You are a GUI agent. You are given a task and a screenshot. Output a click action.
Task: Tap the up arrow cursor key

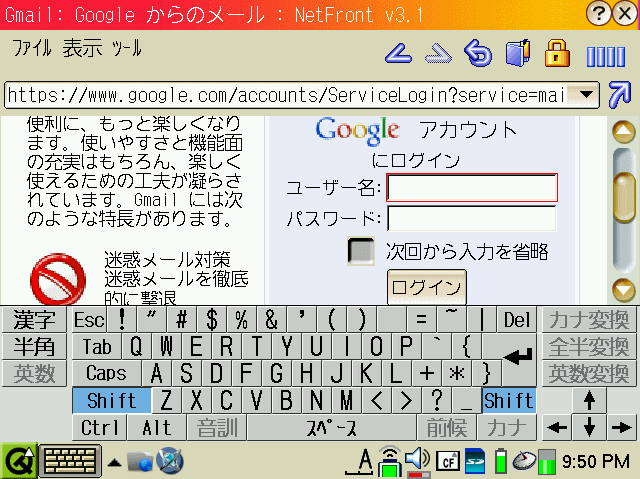coord(589,401)
